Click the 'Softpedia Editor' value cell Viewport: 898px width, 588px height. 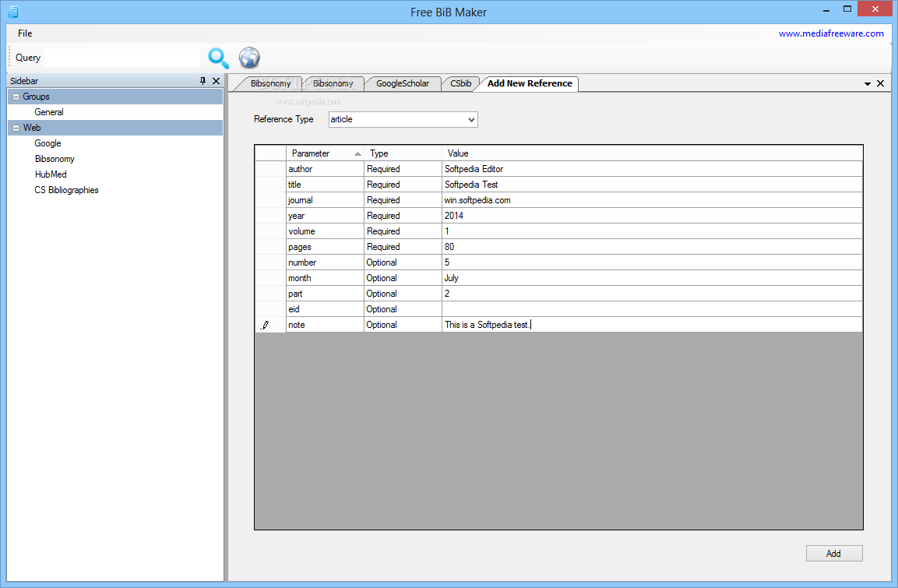(653, 169)
